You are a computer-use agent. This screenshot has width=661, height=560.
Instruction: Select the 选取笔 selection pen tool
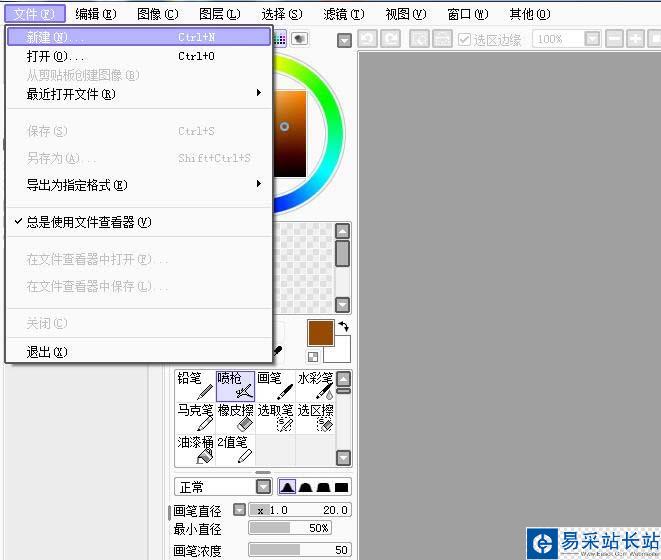click(275, 418)
